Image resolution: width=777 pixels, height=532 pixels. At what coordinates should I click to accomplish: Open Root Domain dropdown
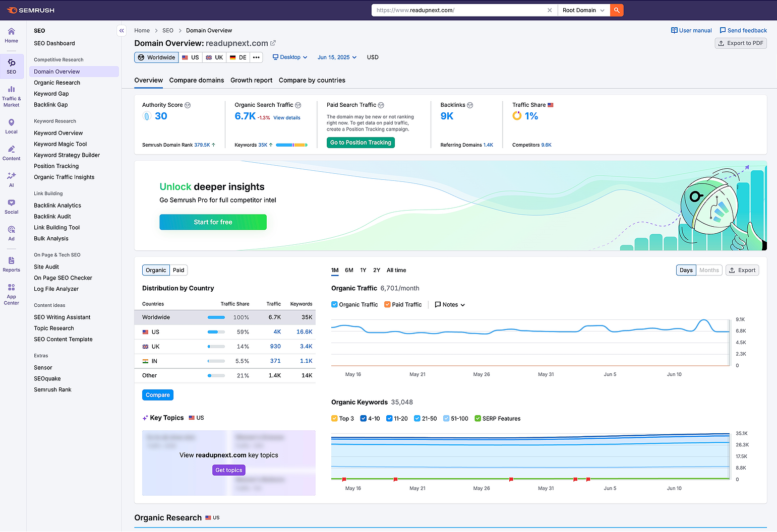583,10
